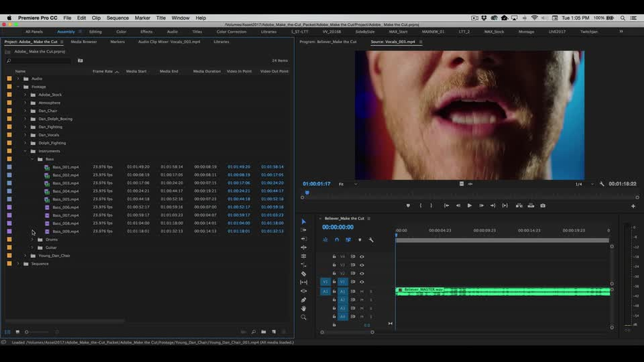
Task: Mute audio track A1
Action: (x=362, y=292)
